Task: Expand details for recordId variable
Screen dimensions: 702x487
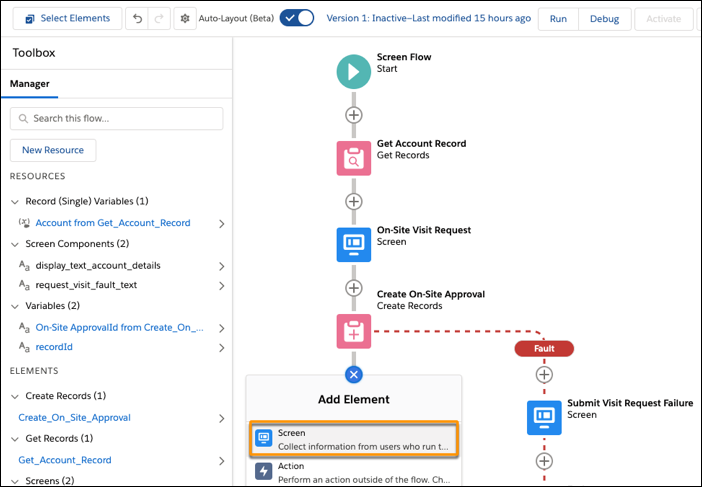Action: [x=221, y=348]
